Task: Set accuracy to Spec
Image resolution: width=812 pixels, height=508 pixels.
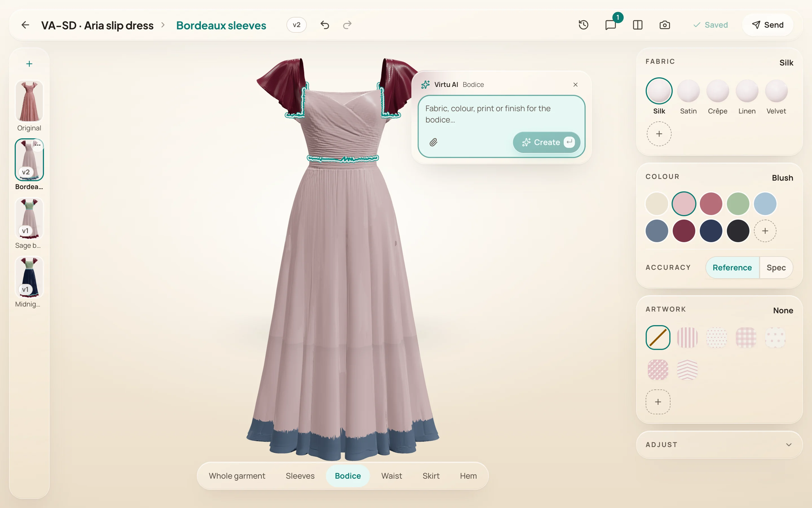Action: coord(776,268)
